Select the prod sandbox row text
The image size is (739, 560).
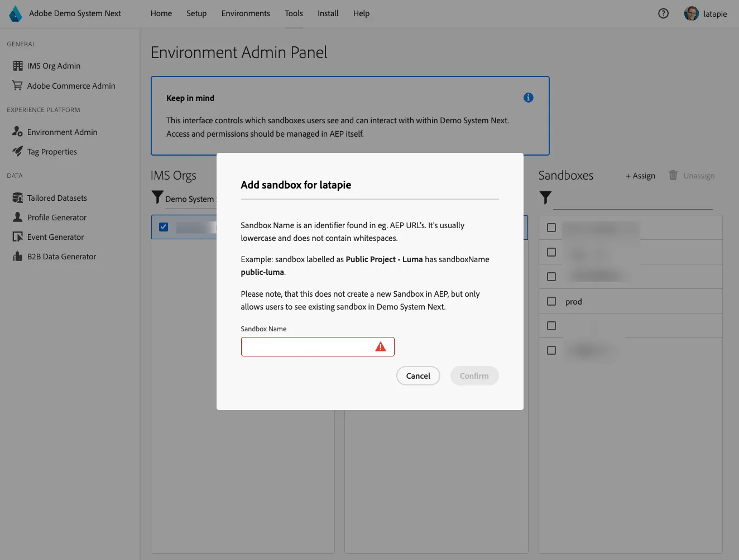(574, 302)
